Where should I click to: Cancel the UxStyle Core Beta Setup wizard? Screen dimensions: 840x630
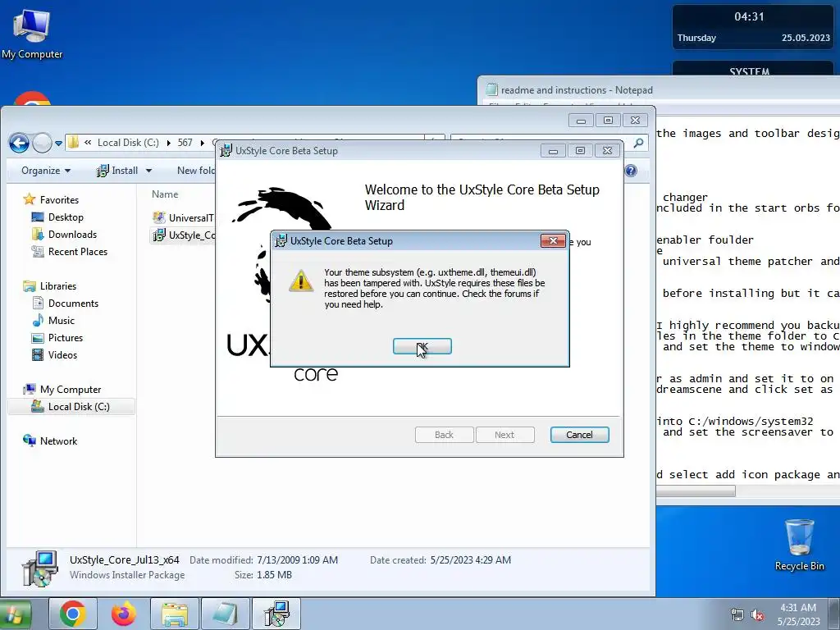[x=579, y=435]
